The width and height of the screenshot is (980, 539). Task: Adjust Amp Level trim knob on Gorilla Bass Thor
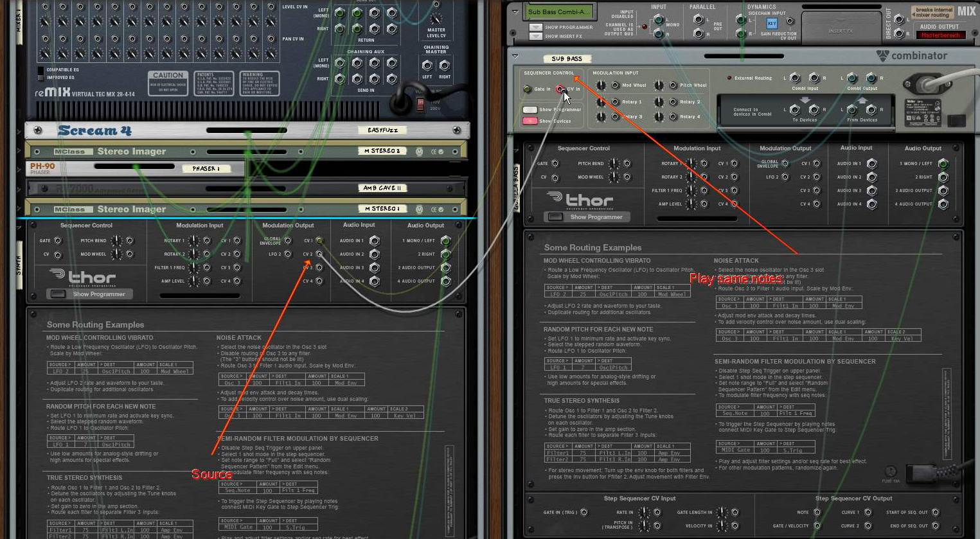691,204
